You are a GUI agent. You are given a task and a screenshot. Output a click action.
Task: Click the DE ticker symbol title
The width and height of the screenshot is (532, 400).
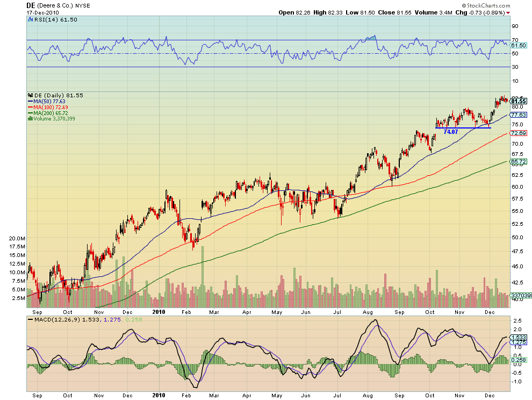point(31,5)
